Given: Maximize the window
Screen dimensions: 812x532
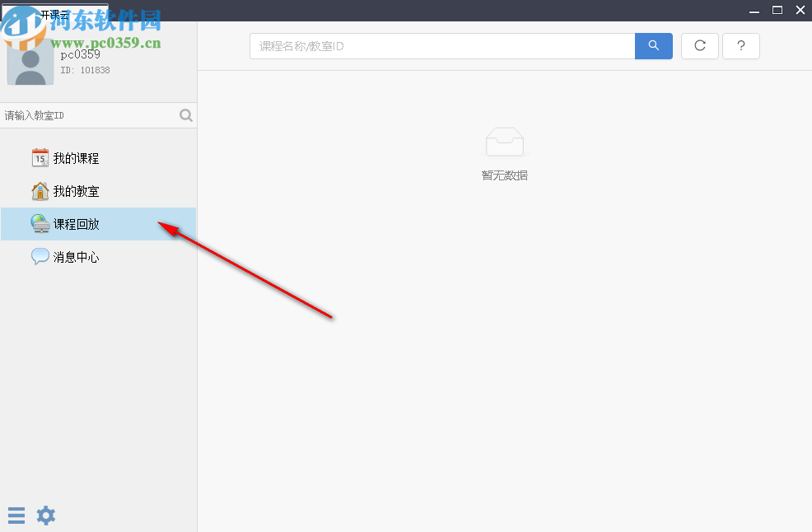Looking at the screenshot, I should click(777, 10).
